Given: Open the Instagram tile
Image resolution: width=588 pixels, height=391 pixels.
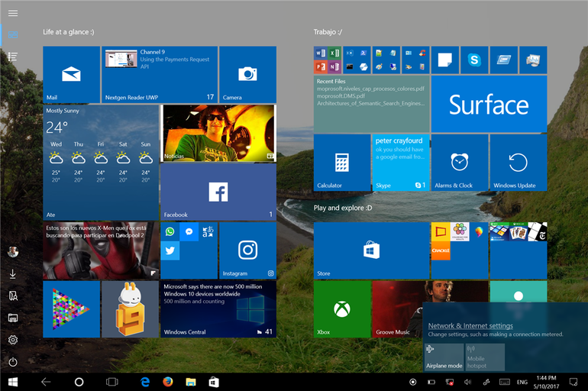Looking at the screenshot, I should pos(247,250).
